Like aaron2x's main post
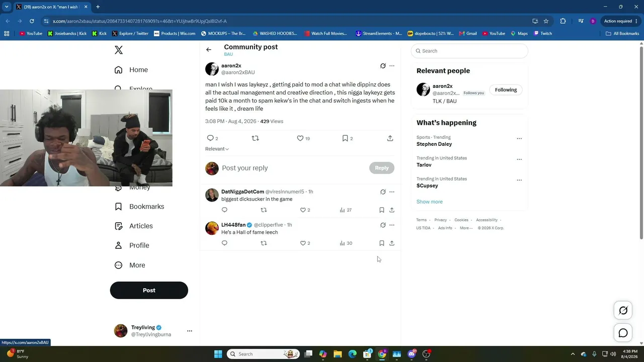Screen dimensions: 644x362 coord(300,138)
